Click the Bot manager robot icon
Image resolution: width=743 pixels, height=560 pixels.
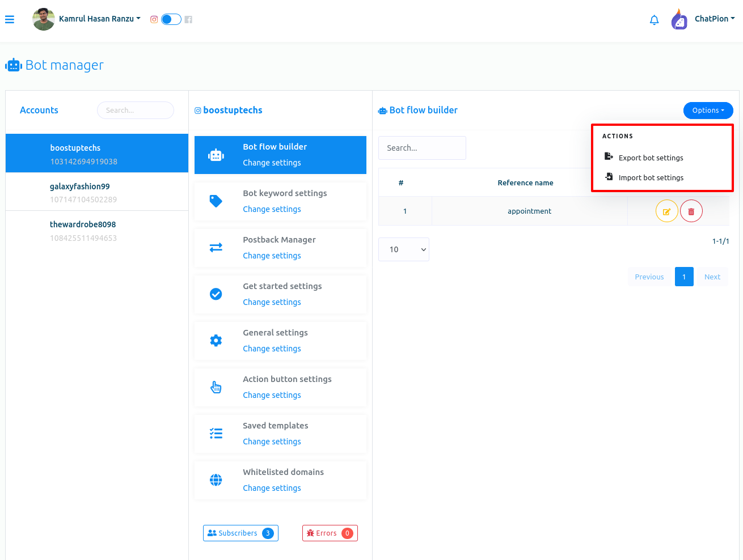click(14, 65)
